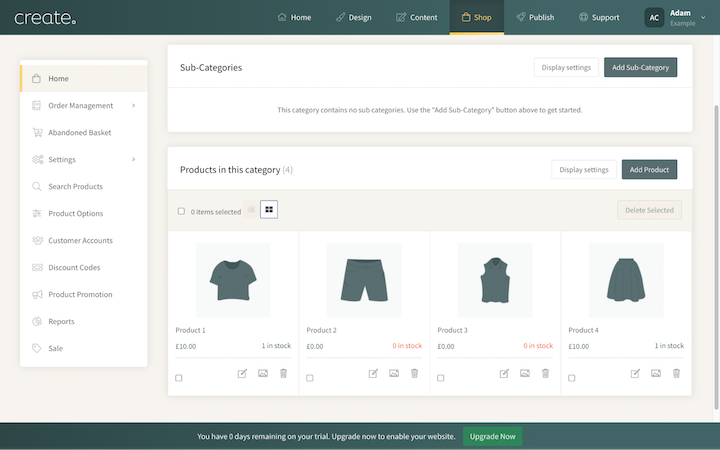Image resolution: width=720 pixels, height=450 pixels.
Task: Open Adam account dropdown arrow
Action: 703,17
